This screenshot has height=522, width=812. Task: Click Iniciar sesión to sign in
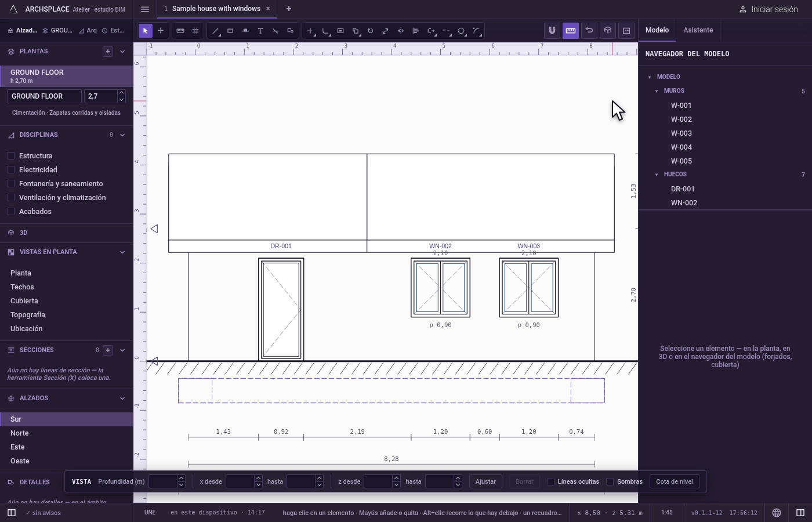768,9
